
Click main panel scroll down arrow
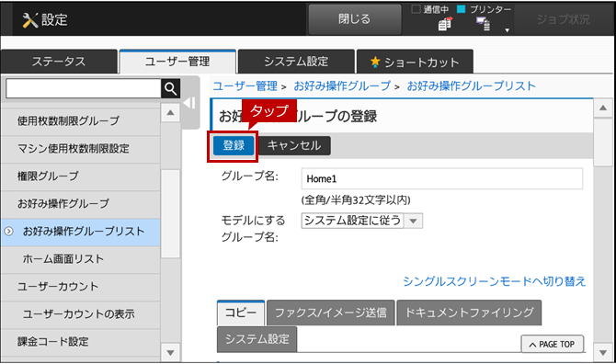tap(603, 353)
